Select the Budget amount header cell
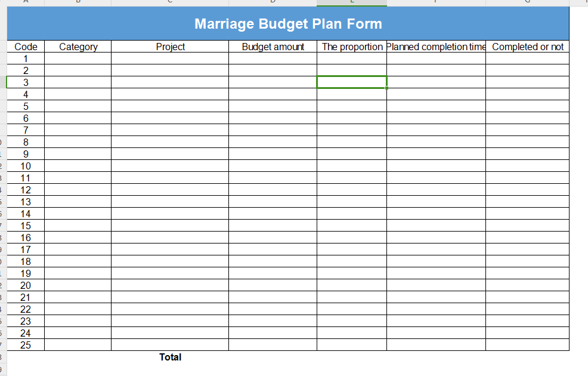Viewport: 588px width, 376px height. 273,47
